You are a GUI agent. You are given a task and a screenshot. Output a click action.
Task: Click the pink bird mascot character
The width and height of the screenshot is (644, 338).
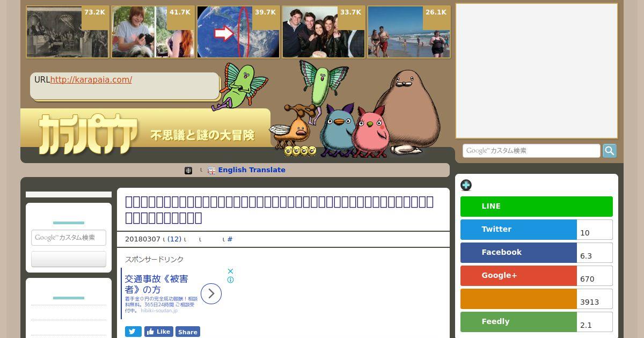click(370, 131)
